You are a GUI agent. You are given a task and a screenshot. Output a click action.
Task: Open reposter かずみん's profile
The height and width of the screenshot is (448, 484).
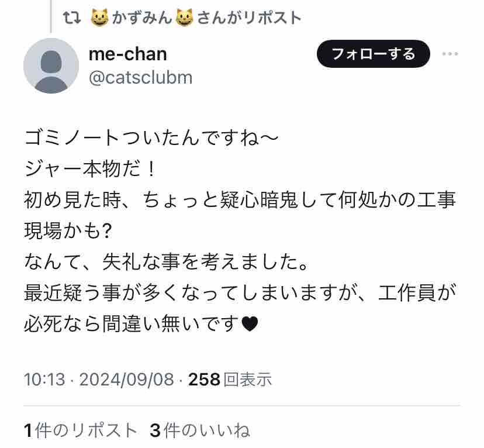(143, 18)
